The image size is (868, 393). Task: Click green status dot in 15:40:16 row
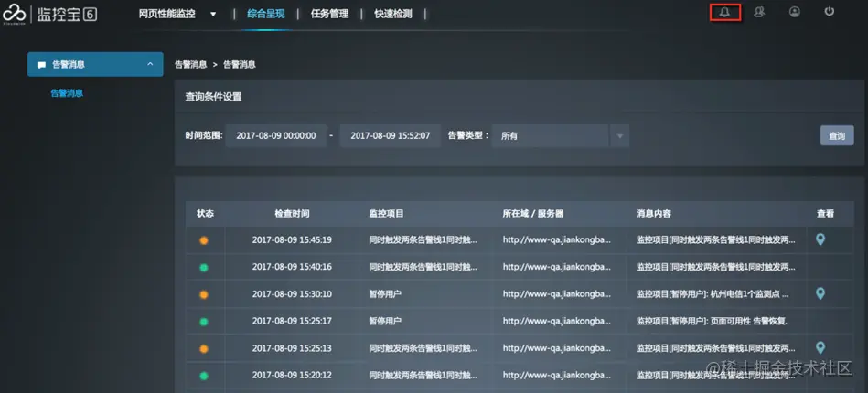coord(204,268)
